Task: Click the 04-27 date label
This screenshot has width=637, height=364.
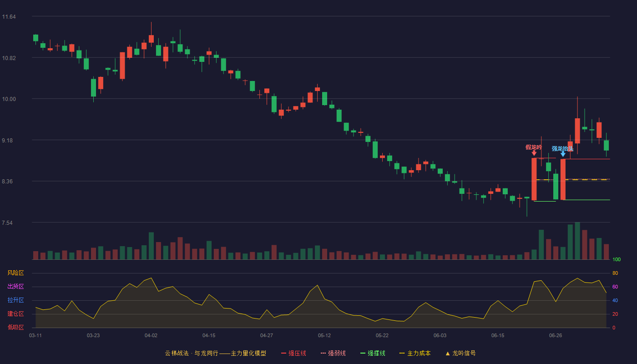Action: tap(267, 335)
